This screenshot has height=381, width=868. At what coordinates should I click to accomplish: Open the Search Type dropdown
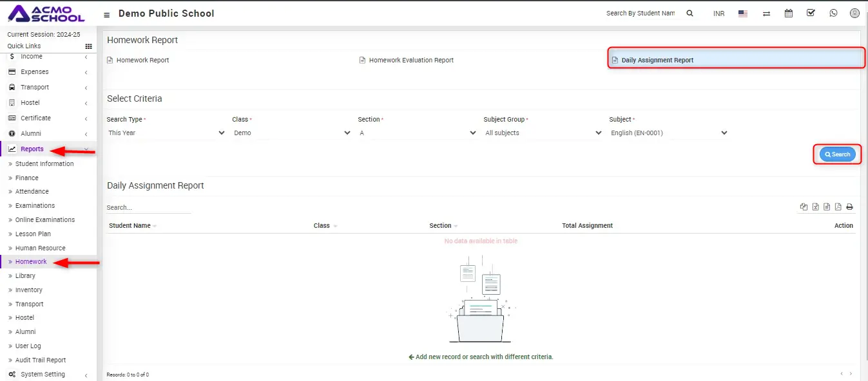pyautogui.click(x=166, y=133)
